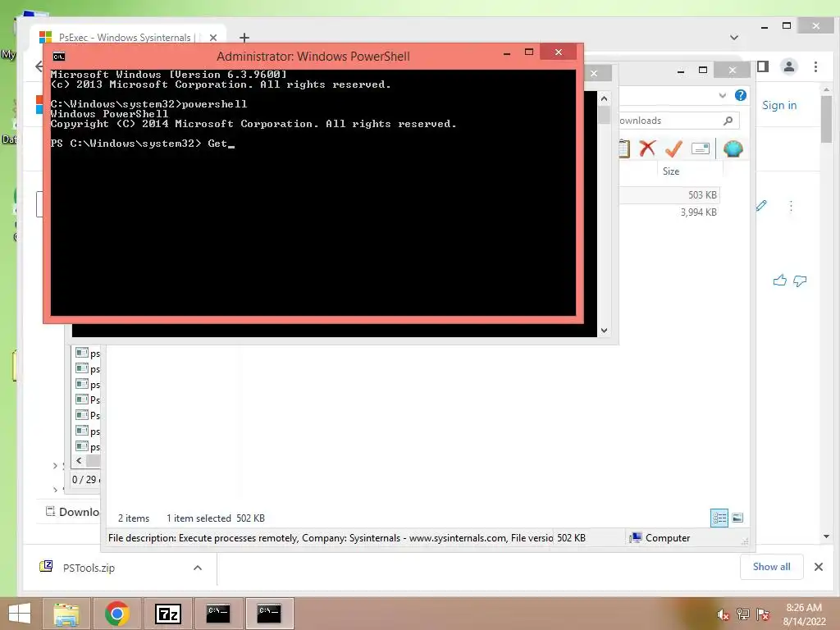Image resolution: width=840 pixels, height=630 pixels.
Task: Open the PSTools.zip downloaded file
Action: (x=89, y=568)
